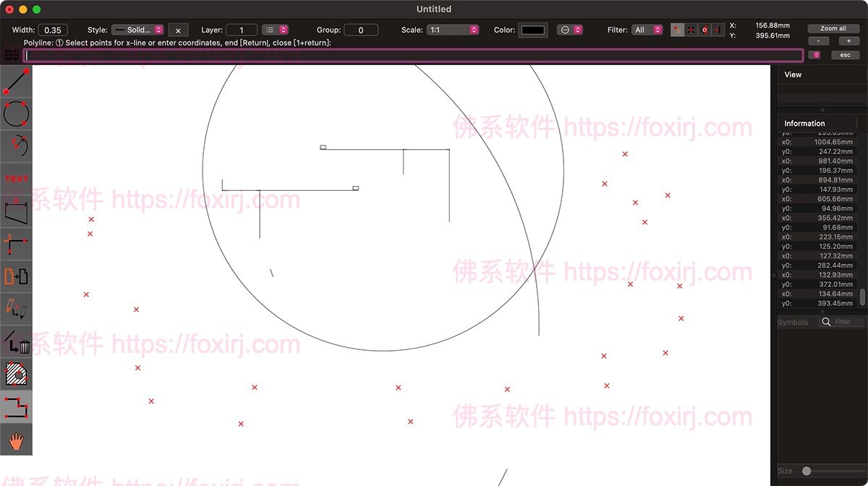Click the Symbols tab label
This screenshot has height=486, width=868.
tap(793, 322)
